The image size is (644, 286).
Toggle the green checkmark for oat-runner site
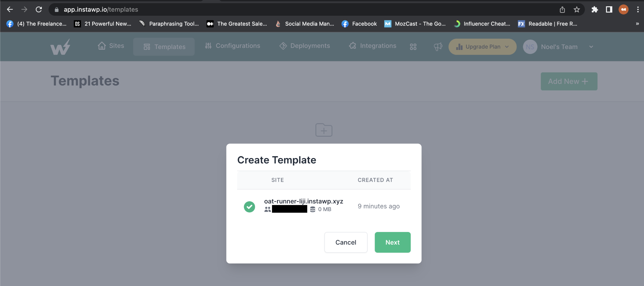click(x=249, y=206)
